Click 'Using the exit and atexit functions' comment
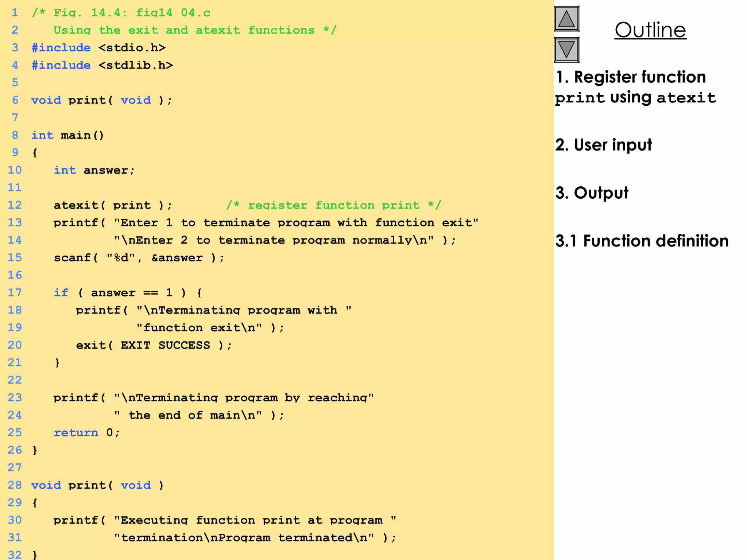This screenshot has width=747, height=560. (195, 30)
